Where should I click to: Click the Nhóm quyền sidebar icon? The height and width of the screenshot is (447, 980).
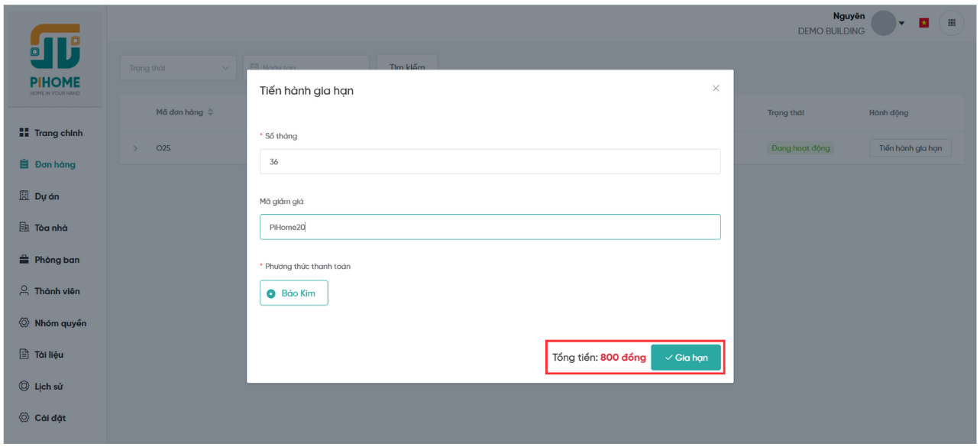coord(24,323)
